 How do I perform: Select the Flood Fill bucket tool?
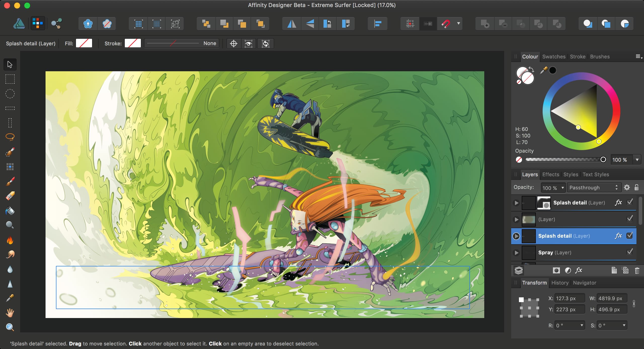tap(10, 211)
